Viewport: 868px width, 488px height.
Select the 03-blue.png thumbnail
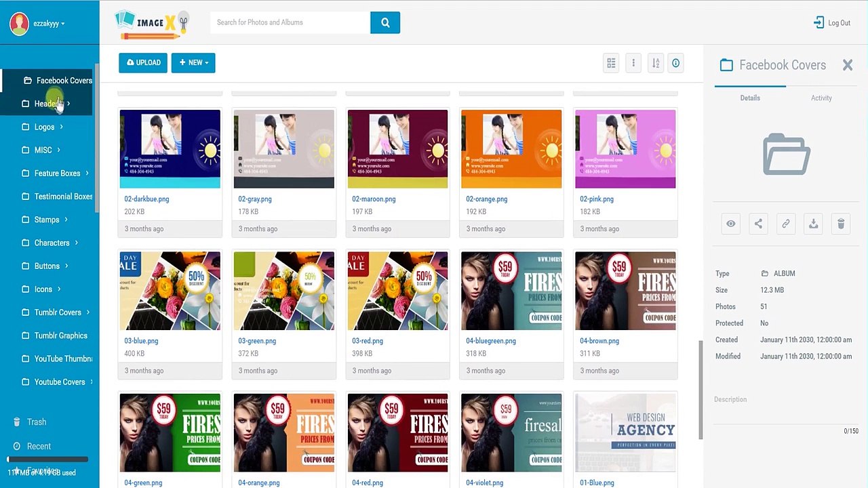coord(170,291)
